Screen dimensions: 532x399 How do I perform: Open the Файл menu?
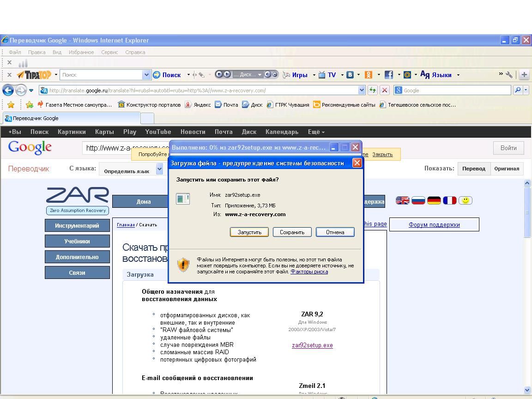[x=15, y=52]
